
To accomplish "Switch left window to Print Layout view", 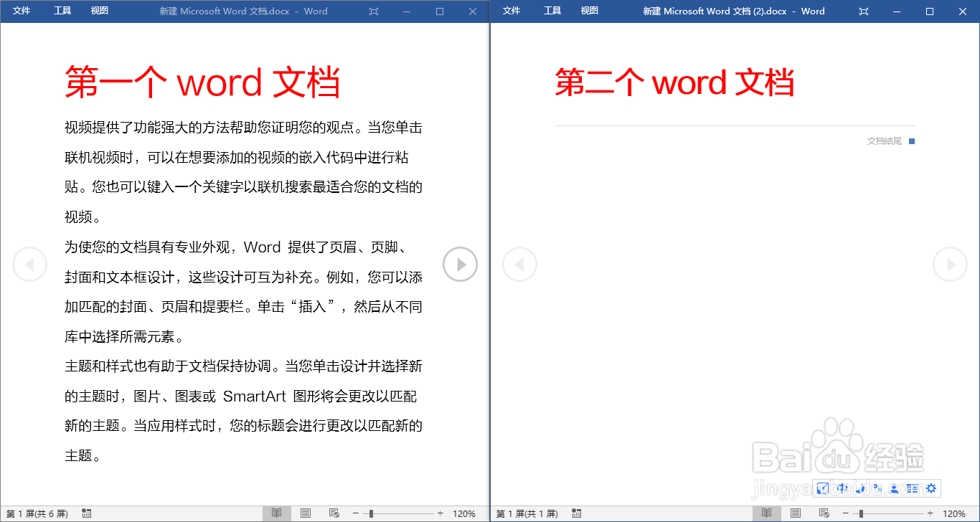I will (306, 513).
